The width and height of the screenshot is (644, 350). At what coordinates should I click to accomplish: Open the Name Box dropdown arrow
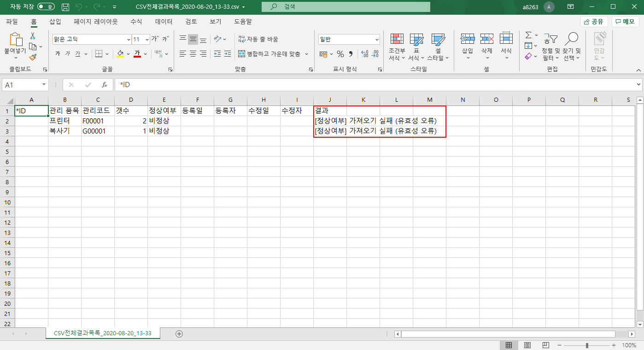pos(44,85)
